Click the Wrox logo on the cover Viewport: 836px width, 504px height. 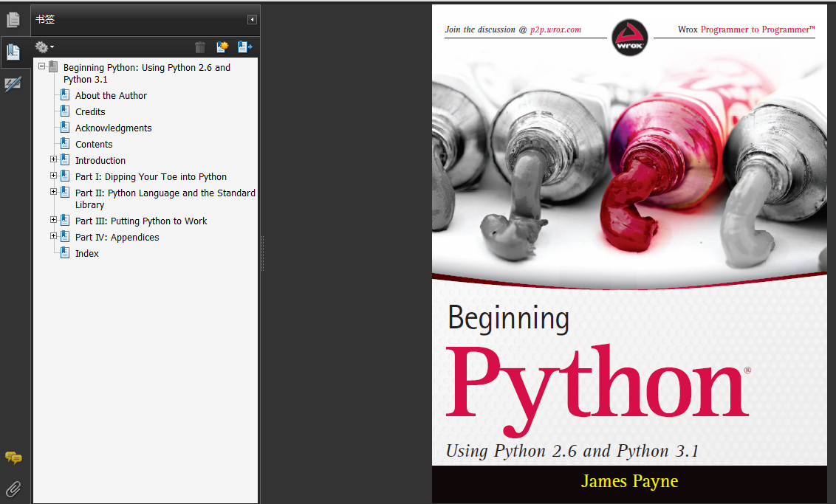tap(630, 38)
